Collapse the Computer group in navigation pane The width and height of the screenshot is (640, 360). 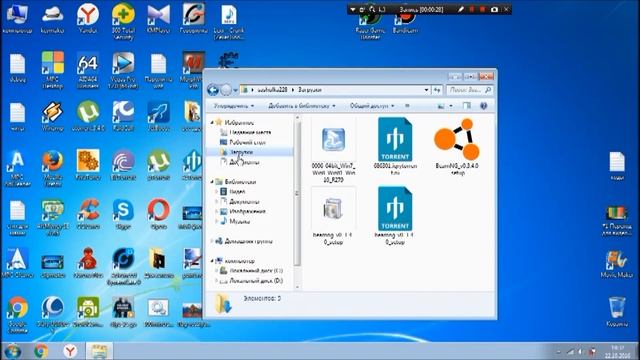click(212, 261)
